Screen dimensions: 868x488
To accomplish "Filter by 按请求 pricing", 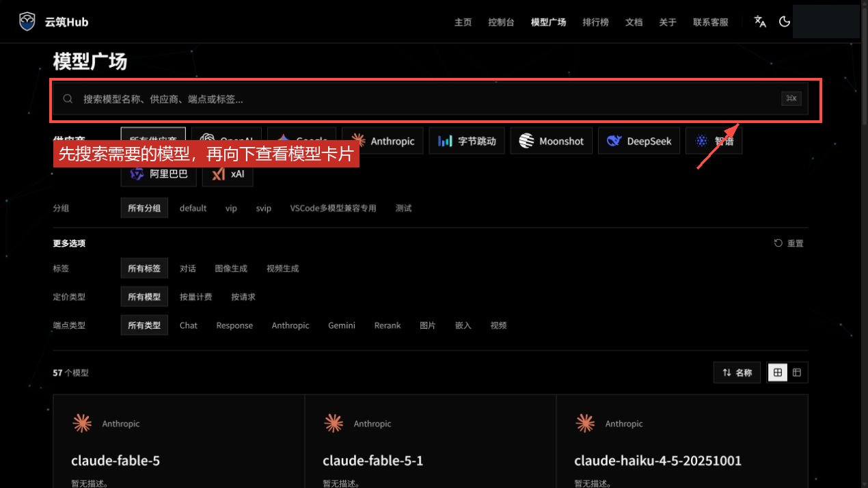I will pyautogui.click(x=243, y=297).
